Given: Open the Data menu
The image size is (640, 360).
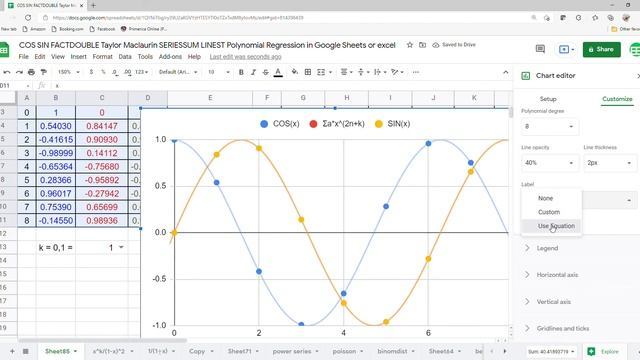Looking at the screenshot, I should tap(125, 57).
